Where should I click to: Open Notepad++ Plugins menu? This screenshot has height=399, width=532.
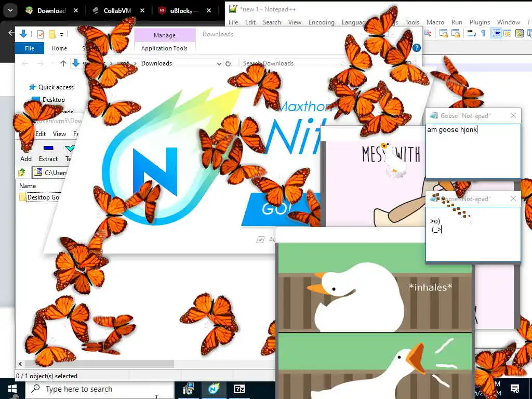coord(480,22)
